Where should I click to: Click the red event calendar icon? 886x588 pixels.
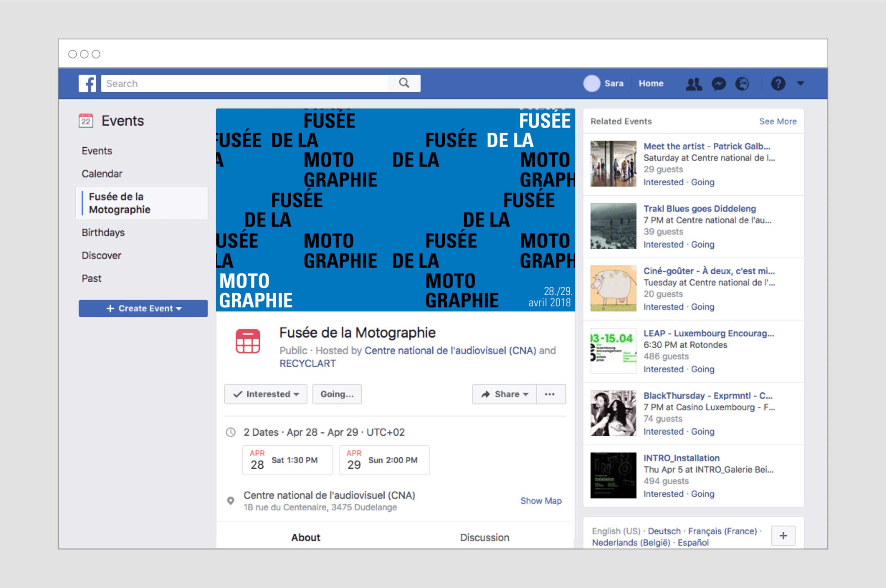[x=248, y=341]
